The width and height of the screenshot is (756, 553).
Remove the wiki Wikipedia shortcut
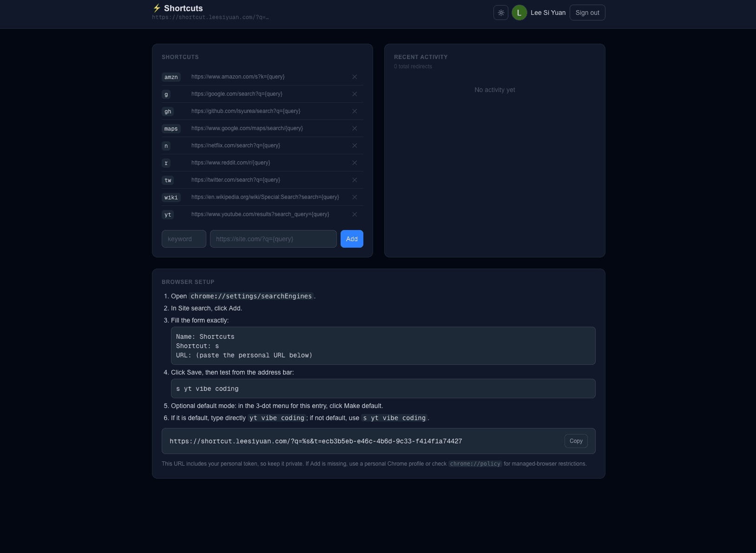(354, 197)
